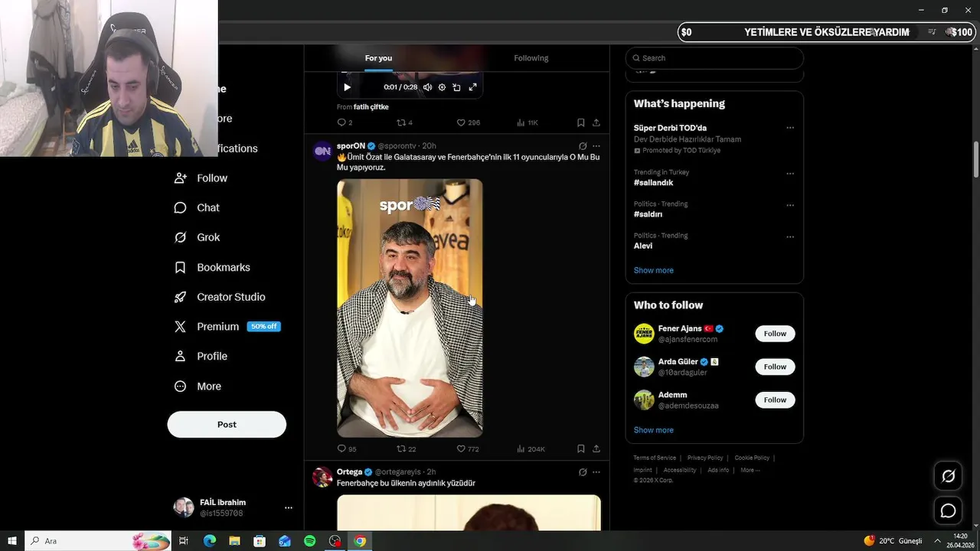Show more under Who to follow
The width and height of the screenshot is (980, 551).
(x=654, y=430)
